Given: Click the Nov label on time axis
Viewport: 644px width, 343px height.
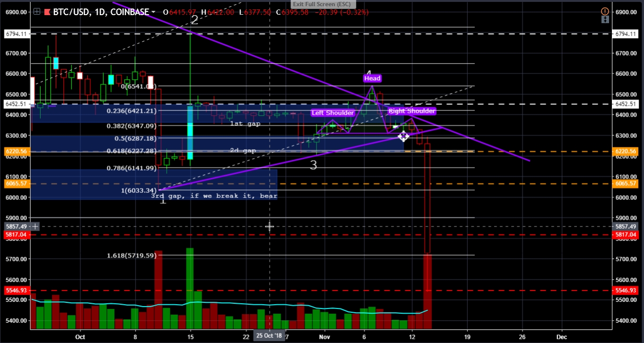Looking at the screenshot, I should [x=324, y=337].
